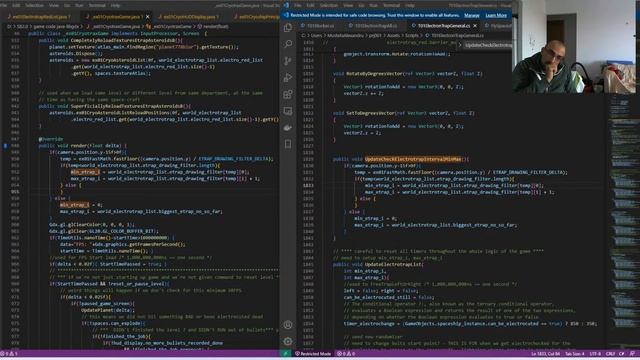Click Assets breadcrumb in the right window
Image resolution: width=640 pixels, height=360 pixels.
393,36
